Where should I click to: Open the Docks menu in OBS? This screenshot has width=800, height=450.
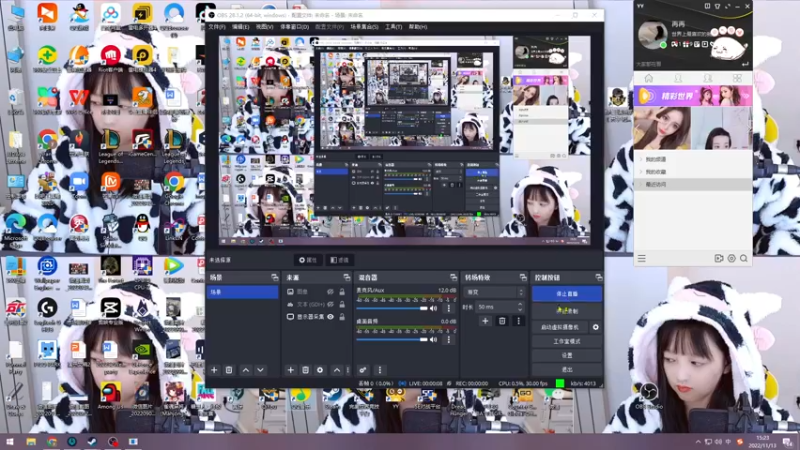(294, 27)
